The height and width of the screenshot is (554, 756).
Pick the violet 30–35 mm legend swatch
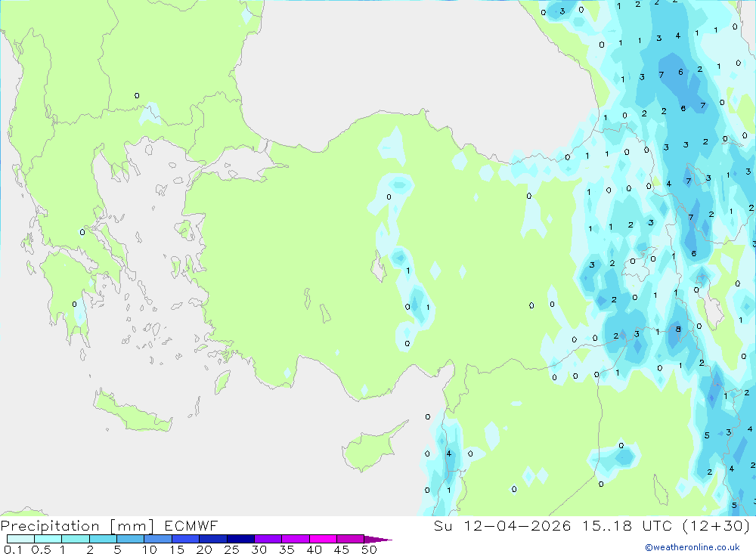click(x=268, y=539)
